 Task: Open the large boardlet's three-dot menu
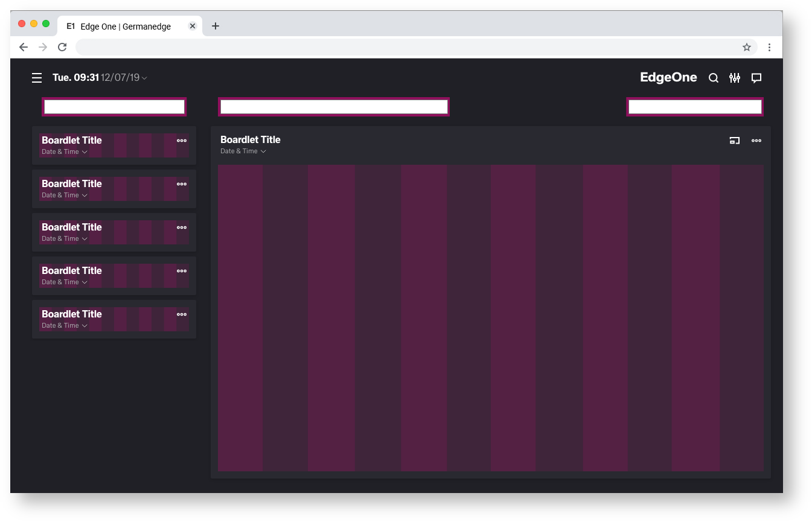coord(756,141)
